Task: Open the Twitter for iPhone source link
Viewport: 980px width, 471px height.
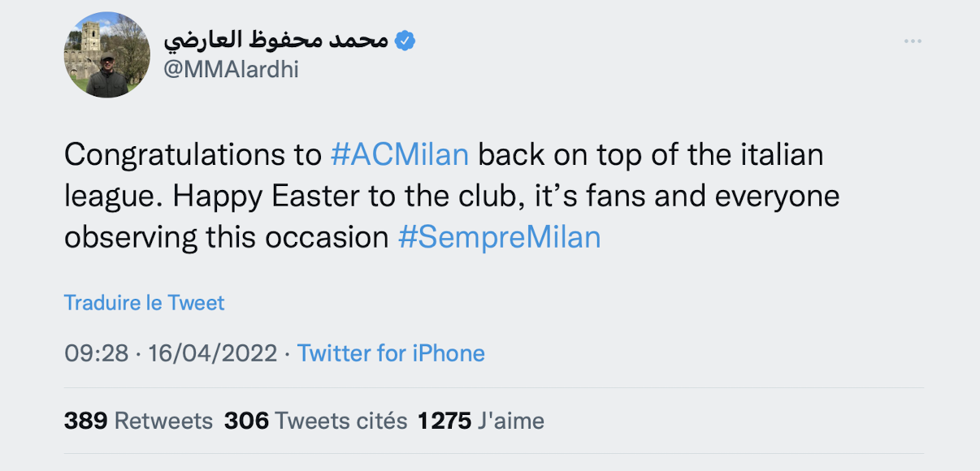Action: pyautogui.click(x=391, y=353)
